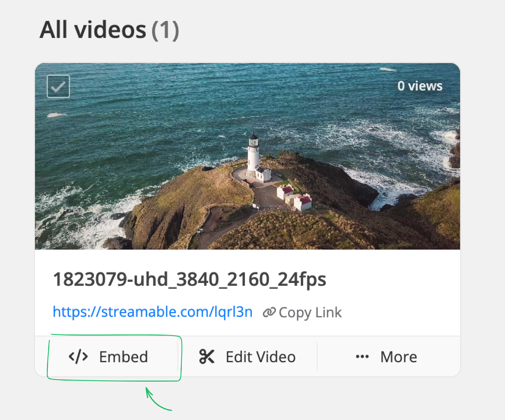Screen dimensions: 505x420
Task: Open the lighthouse video thumbnail
Action: [x=247, y=156]
